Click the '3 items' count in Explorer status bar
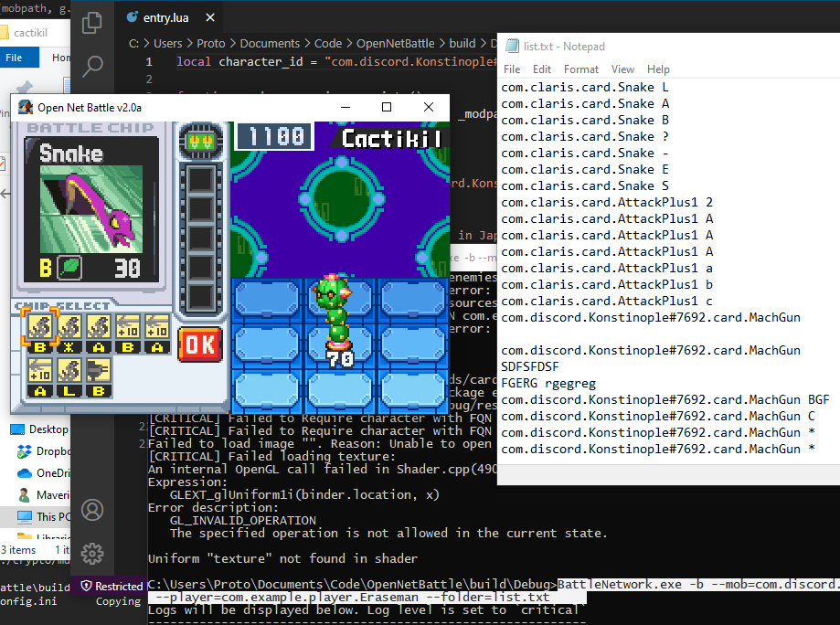 click(18, 550)
